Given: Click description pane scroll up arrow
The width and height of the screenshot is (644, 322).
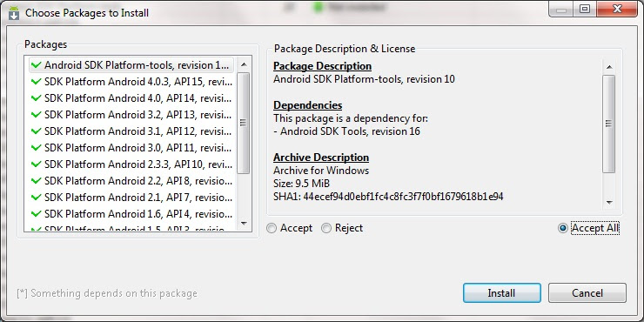Looking at the screenshot, I should coord(608,67).
